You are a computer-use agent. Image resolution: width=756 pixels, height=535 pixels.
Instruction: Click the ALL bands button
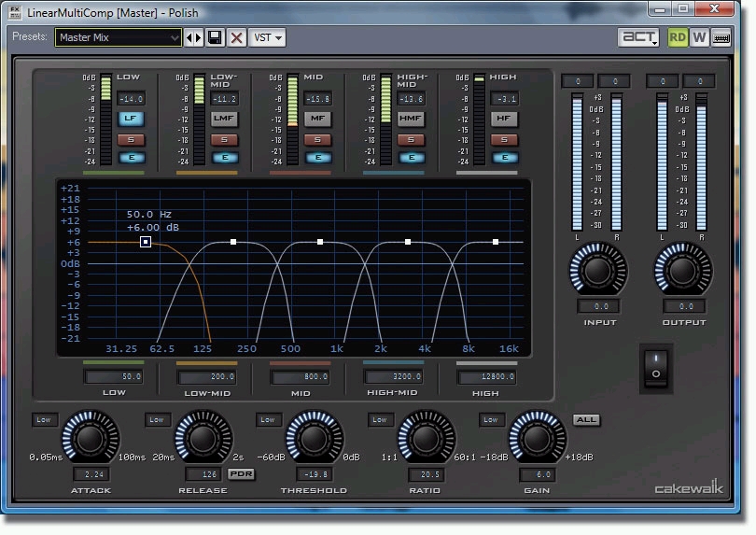pos(586,420)
